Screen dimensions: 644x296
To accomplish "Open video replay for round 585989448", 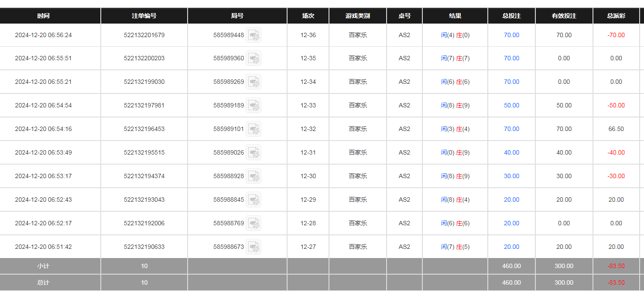I will [253, 35].
